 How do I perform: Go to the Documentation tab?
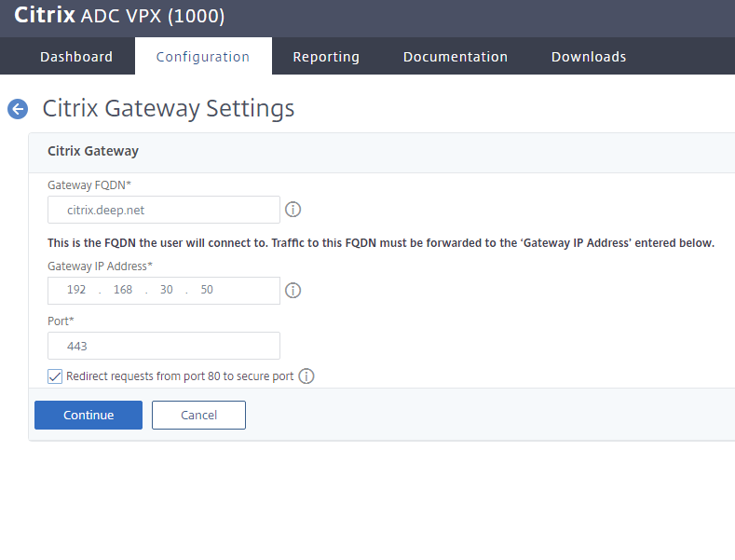coord(456,57)
